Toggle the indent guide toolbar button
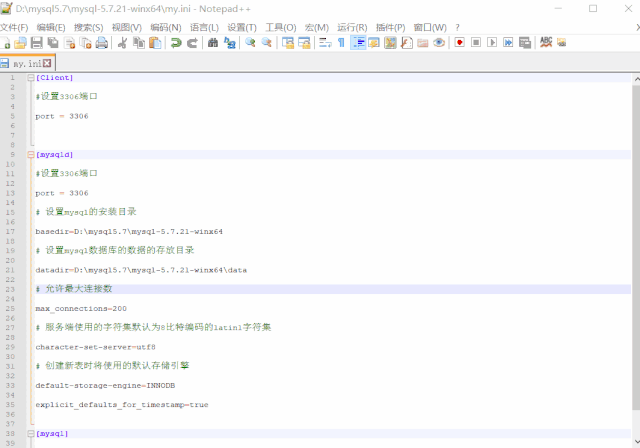Viewport: 640px width, 448px height. tap(357, 43)
